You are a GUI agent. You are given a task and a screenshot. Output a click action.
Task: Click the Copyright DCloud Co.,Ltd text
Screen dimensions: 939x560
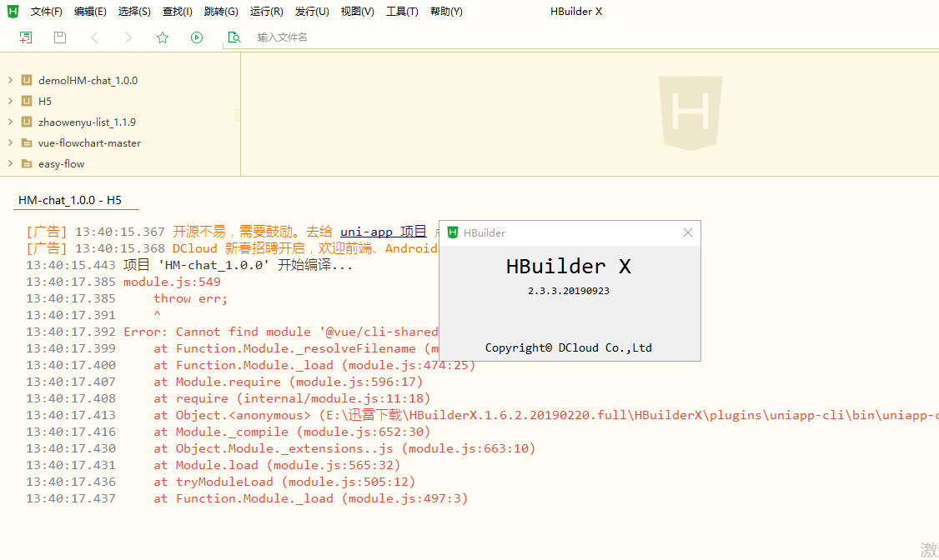pos(568,347)
